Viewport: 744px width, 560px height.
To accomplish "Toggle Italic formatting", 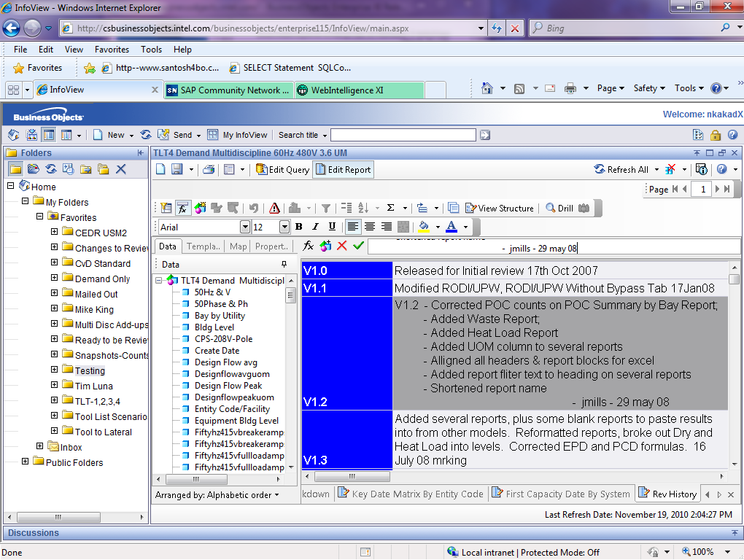I will point(315,227).
